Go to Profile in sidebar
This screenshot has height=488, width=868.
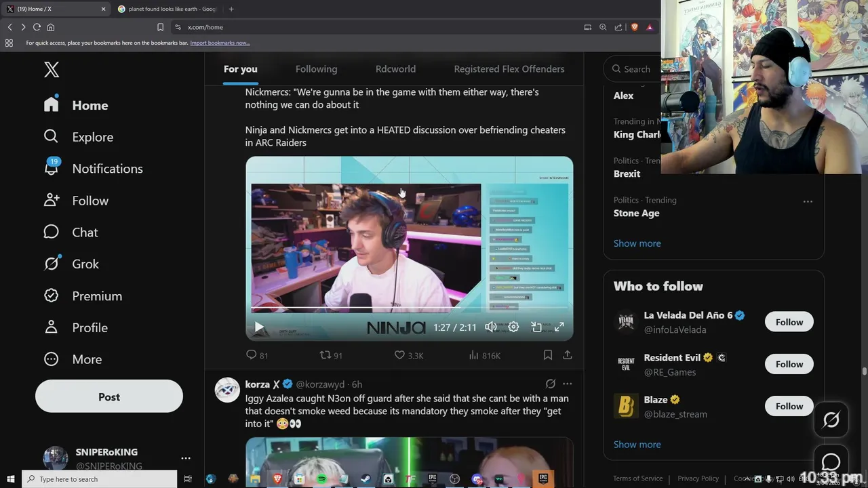coord(76,327)
